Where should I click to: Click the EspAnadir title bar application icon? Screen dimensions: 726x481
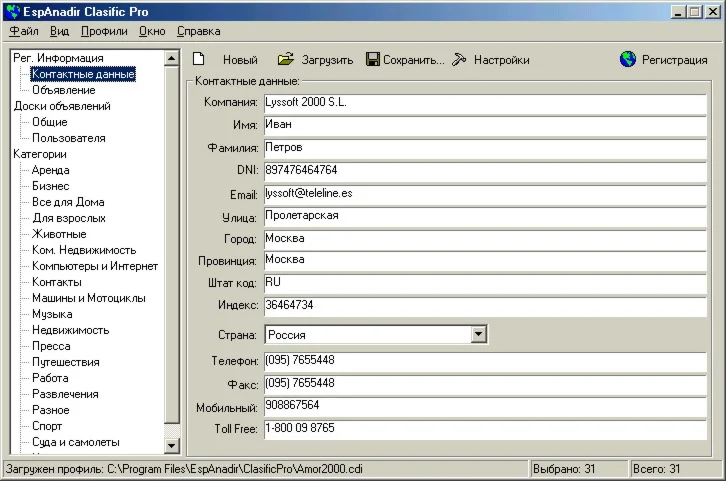[13, 12]
